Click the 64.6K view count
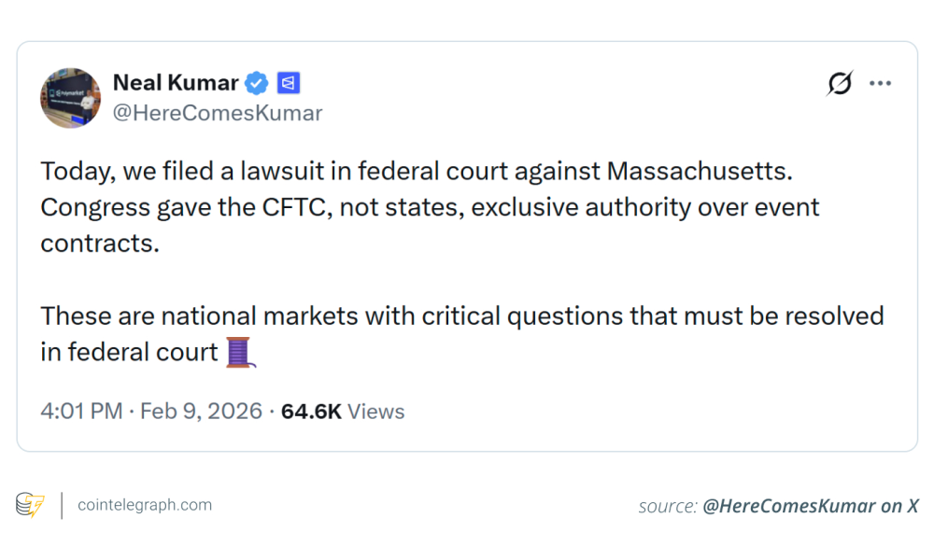 coord(311,412)
